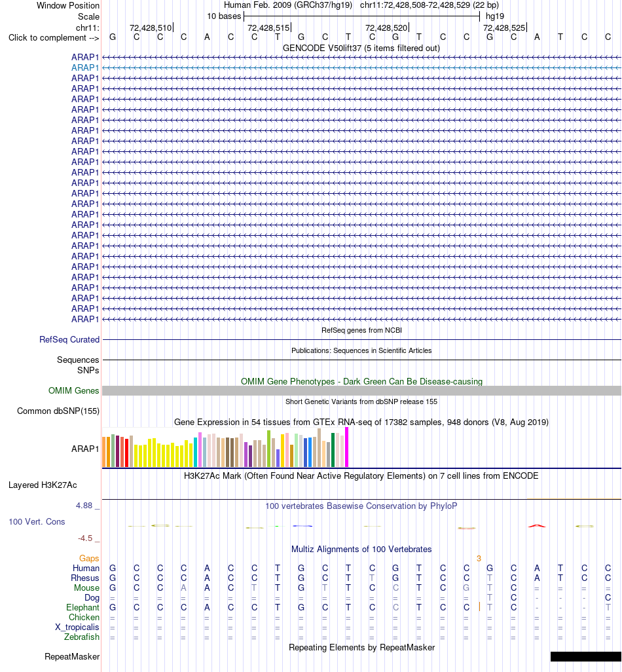This screenshot has height=672, width=622.
Task: Click the Elephant alignment row label
Action: [82, 607]
